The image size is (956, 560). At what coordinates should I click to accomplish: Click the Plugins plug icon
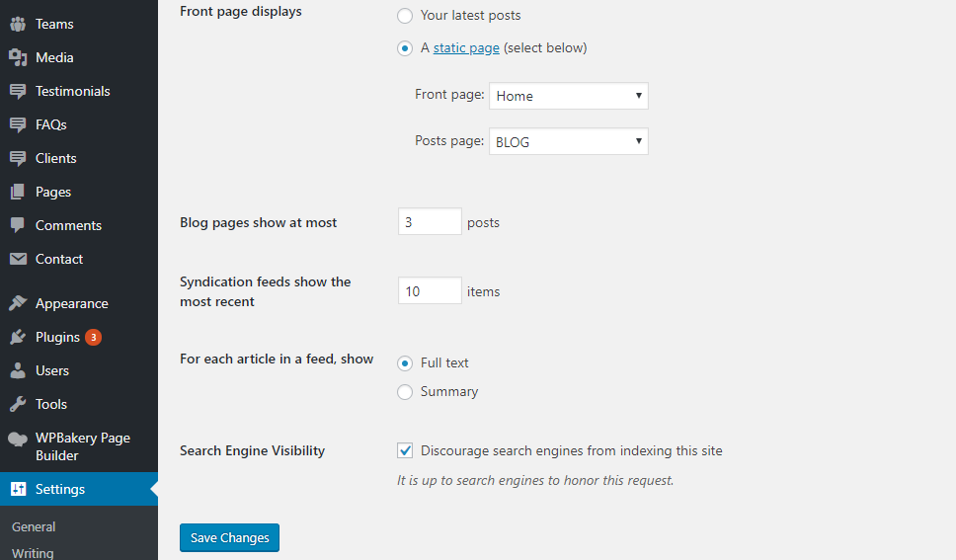(x=18, y=337)
